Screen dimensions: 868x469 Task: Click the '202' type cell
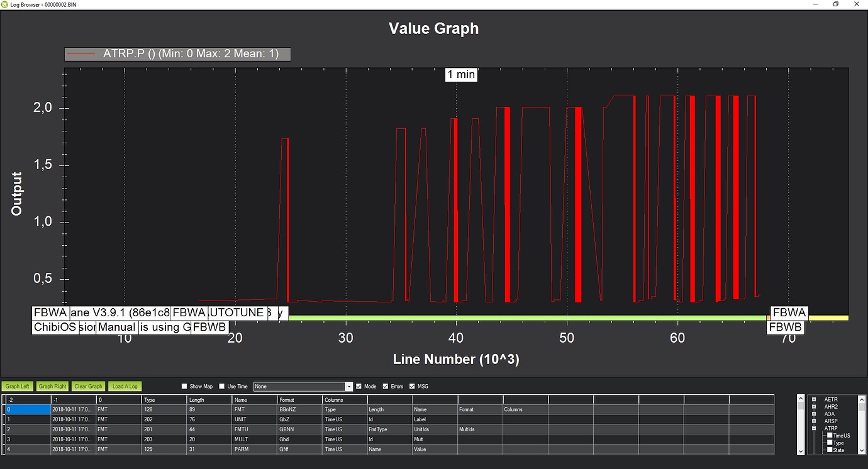pyautogui.click(x=164, y=419)
